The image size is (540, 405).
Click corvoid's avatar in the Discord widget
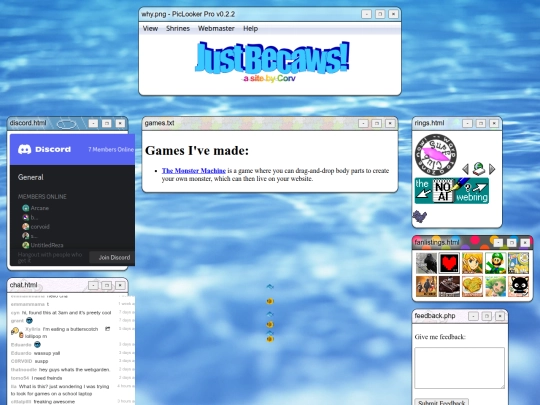point(25,227)
